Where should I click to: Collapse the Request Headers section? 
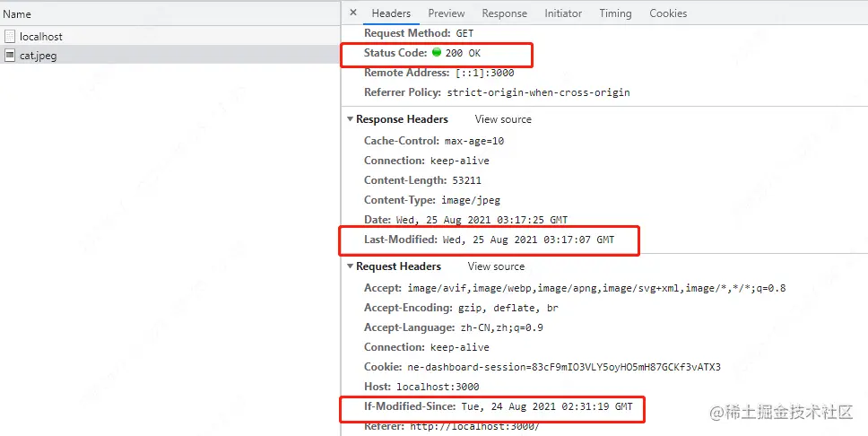(x=350, y=266)
